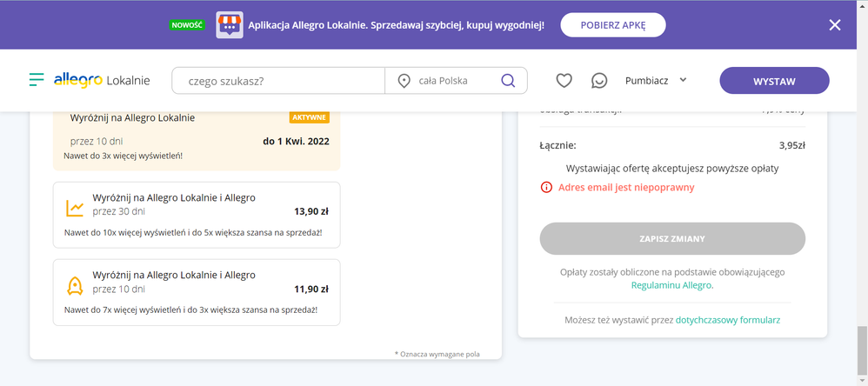Click the WYSTAW button

(774, 81)
